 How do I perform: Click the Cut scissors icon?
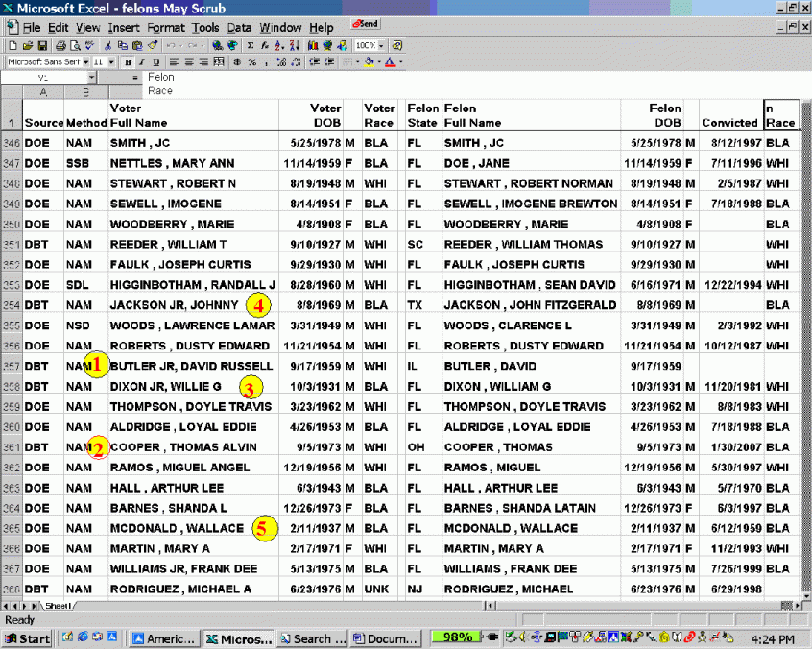108,45
